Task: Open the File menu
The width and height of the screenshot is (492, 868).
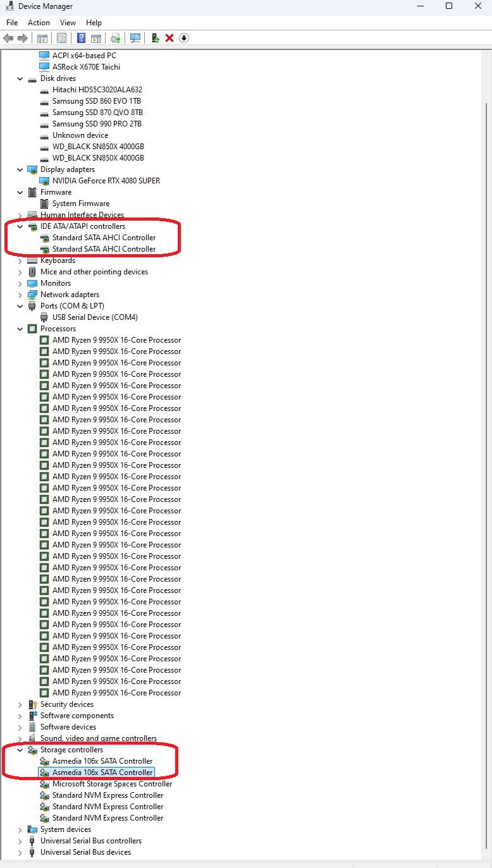Action: 12,23
